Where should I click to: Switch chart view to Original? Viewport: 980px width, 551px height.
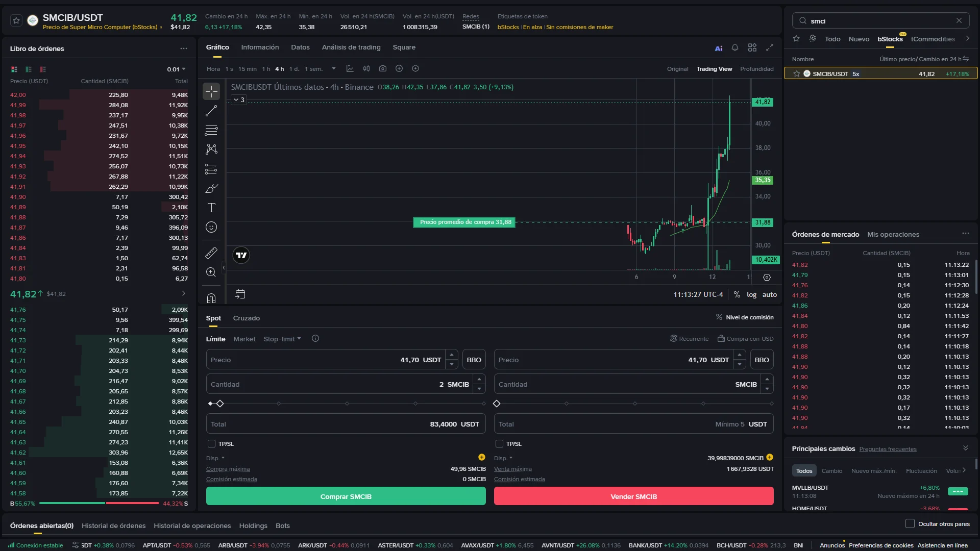pos(678,69)
